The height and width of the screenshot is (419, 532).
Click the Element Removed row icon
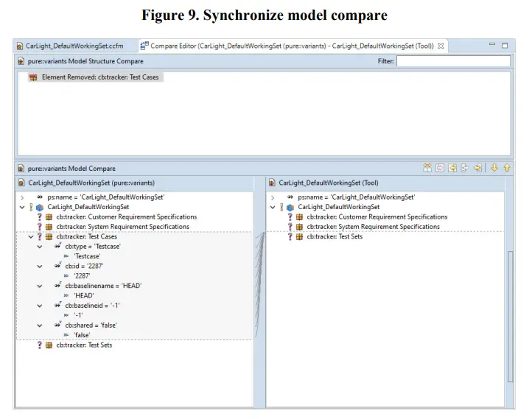pos(33,77)
